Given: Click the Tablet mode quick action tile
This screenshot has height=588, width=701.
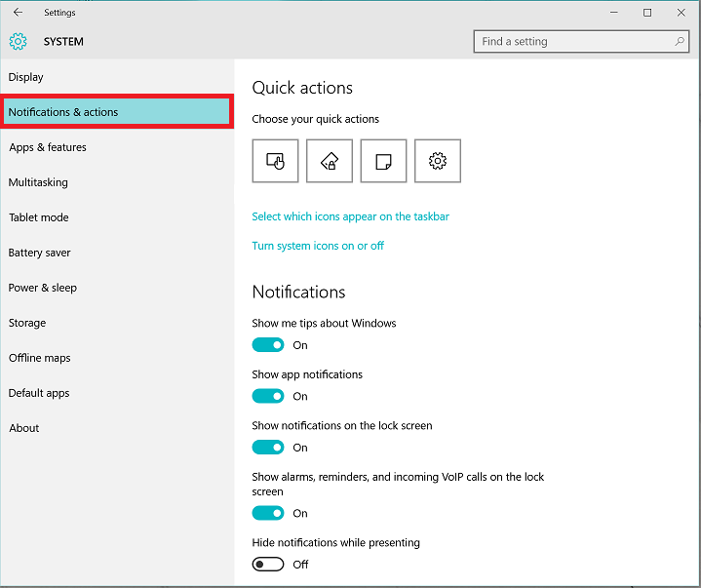Looking at the screenshot, I should tap(275, 161).
